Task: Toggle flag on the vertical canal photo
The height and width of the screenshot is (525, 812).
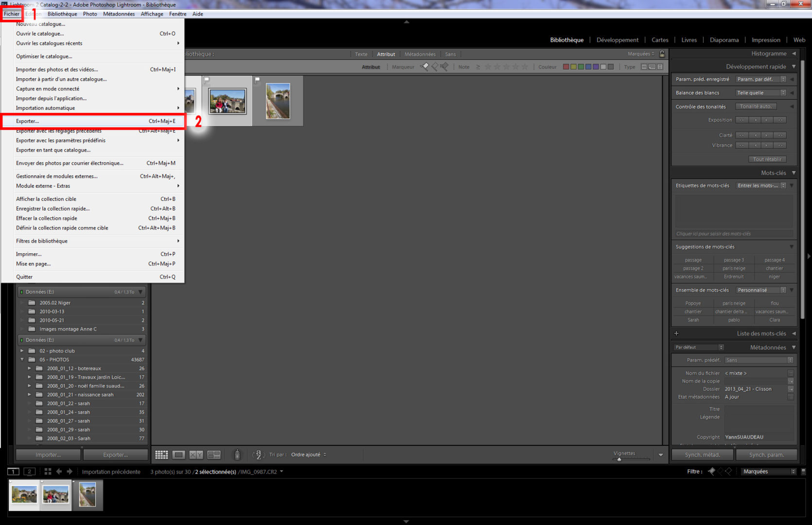Action: coord(258,79)
